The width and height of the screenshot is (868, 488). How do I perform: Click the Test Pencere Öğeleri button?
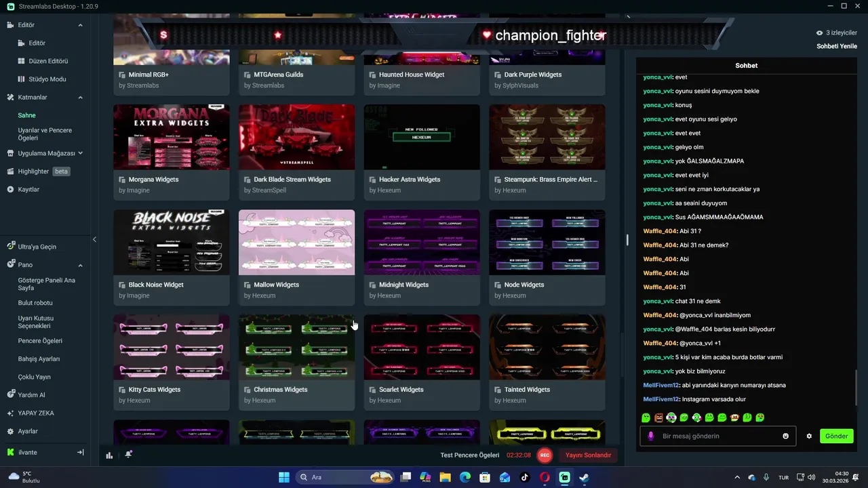click(x=470, y=455)
